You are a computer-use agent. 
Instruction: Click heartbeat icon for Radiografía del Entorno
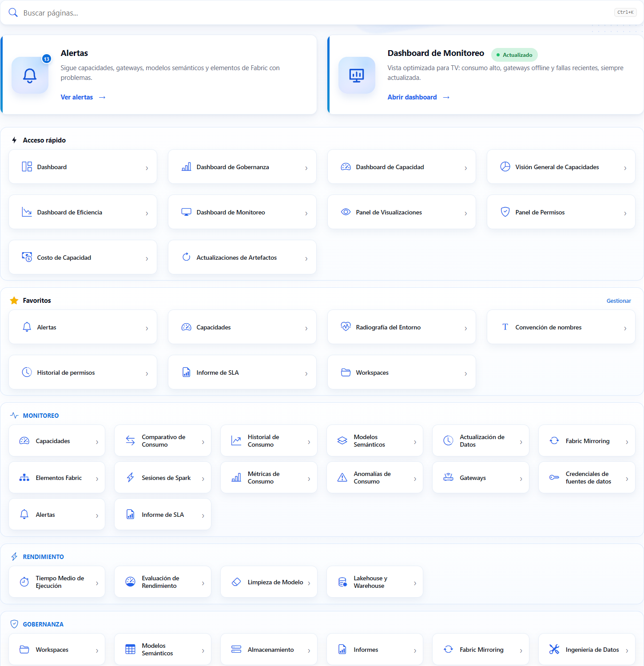(x=346, y=327)
